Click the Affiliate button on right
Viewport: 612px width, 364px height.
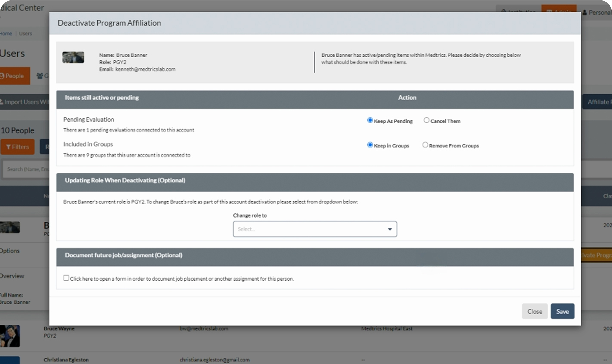tap(598, 102)
